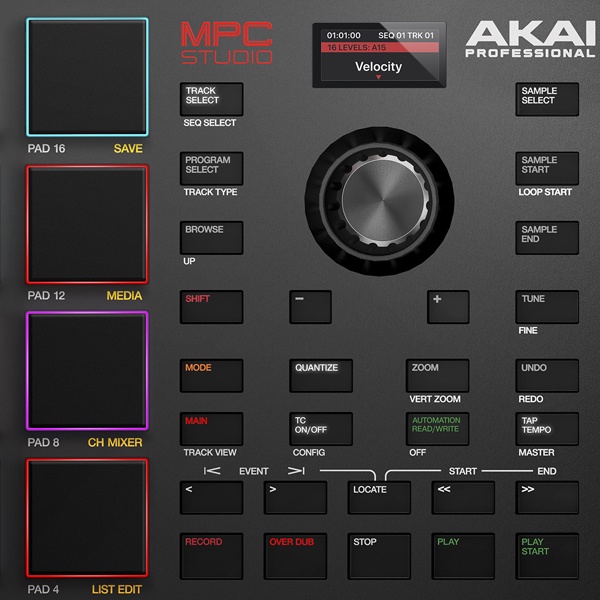Screen dimensions: 600x600
Task: Click the Velocity display screen
Action: 379,56
